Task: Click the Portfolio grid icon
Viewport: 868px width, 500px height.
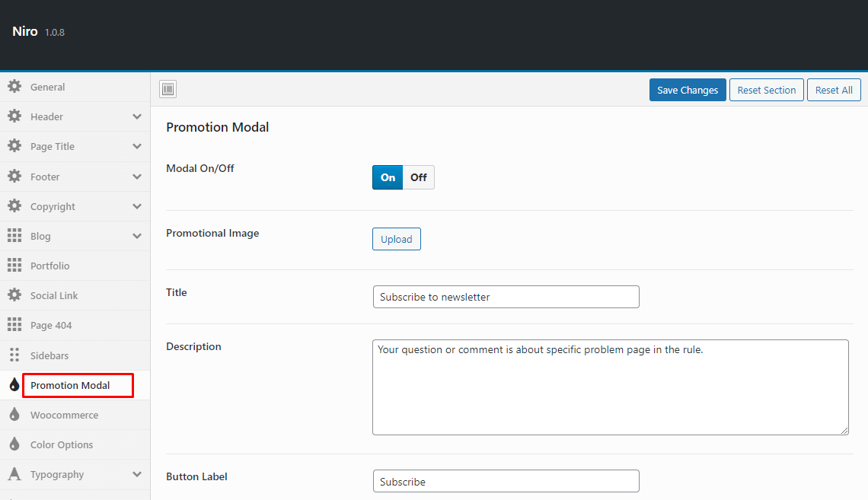Action: 14,266
